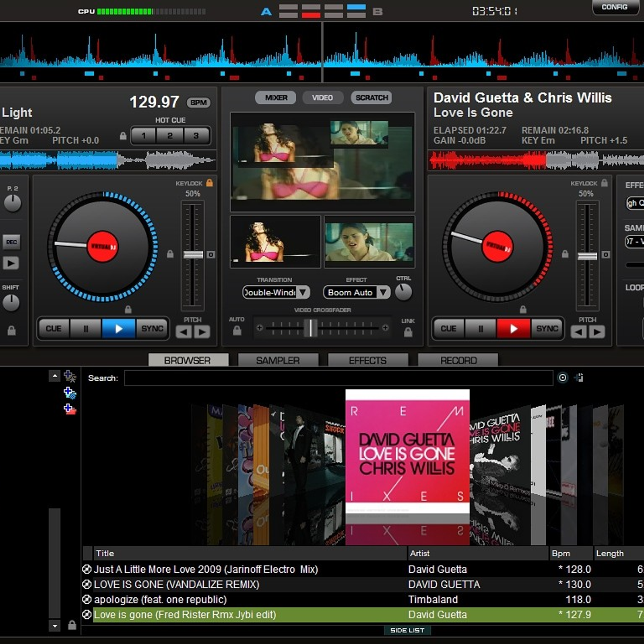Trigger hot cue 1 on left deck
The height and width of the screenshot is (644, 644).
tap(144, 136)
